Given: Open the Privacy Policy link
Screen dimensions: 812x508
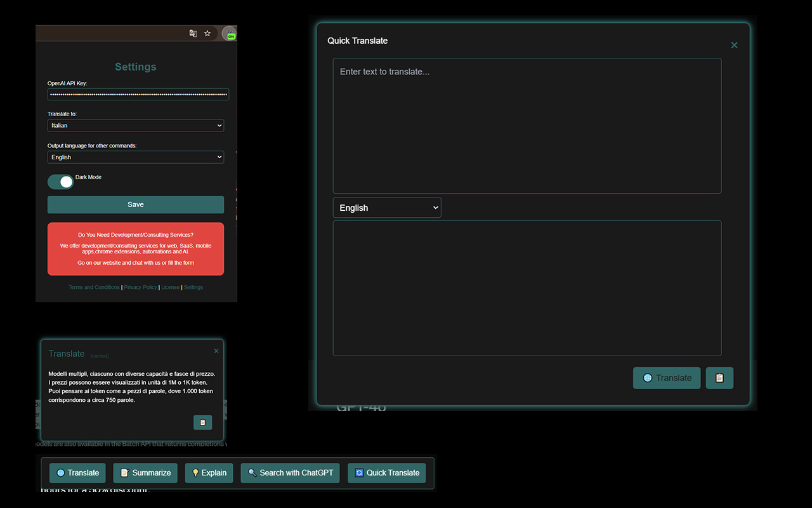Looking at the screenshot, I should pyautogui.click(x=140, y=288).
